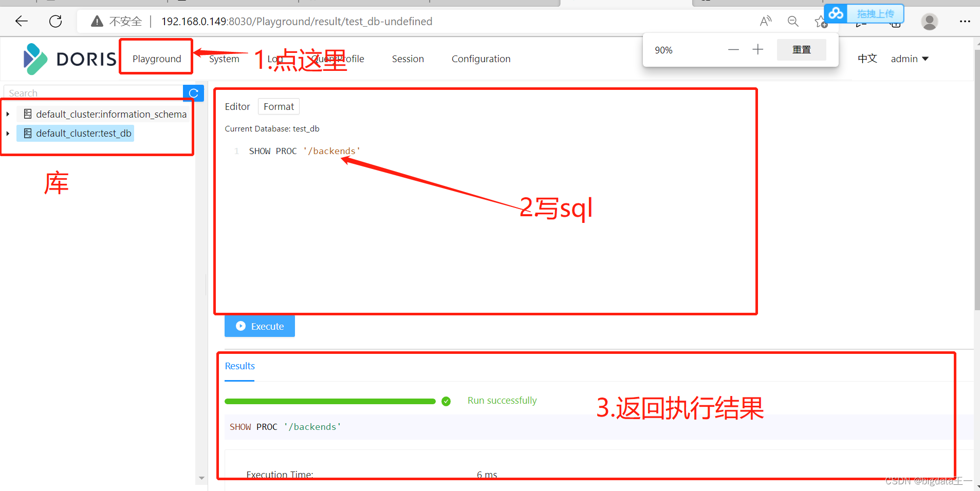Open the admin user dropdown

tap(910, 59)
